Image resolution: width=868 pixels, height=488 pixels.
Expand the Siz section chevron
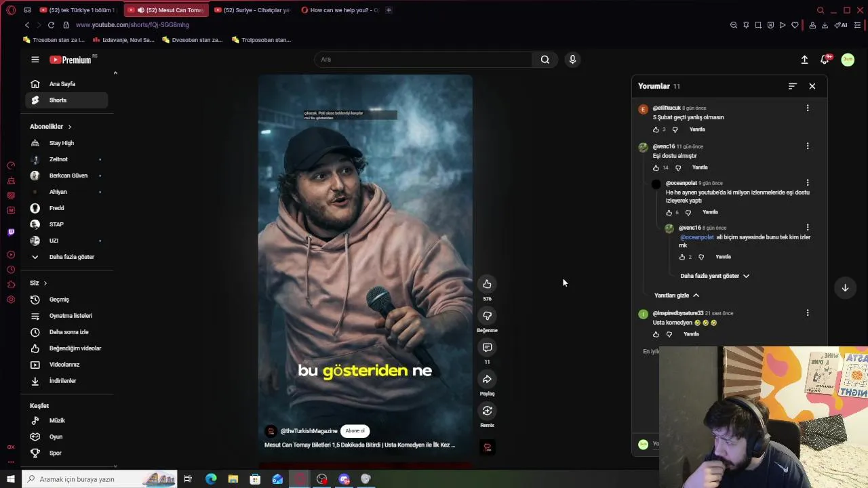click(x=45, y=283)
